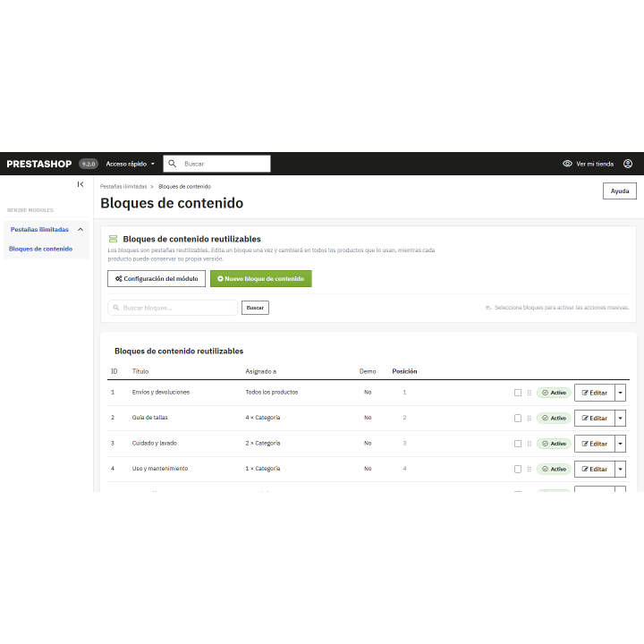Sort by the Posición column header
Image resolution: width=644 pixels, height=644 pixels.
pos(404,371)
